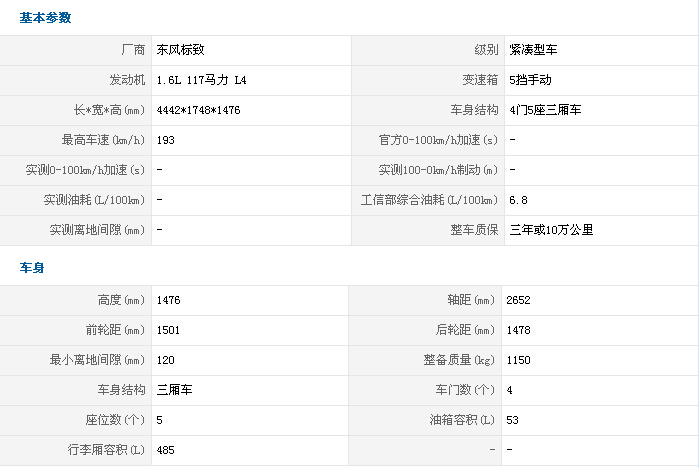Click the 三年或10万公里 warranty value
Screen dimensions: 700x468
coord(550,230)
